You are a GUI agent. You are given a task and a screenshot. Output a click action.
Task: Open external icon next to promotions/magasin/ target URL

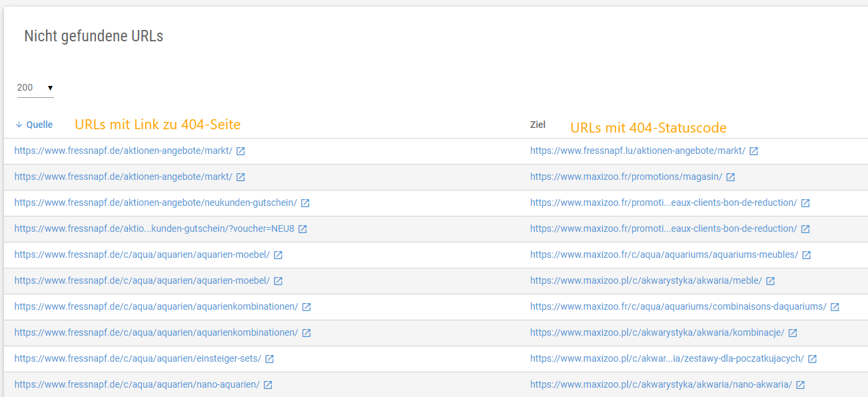(x=730, y=177)
